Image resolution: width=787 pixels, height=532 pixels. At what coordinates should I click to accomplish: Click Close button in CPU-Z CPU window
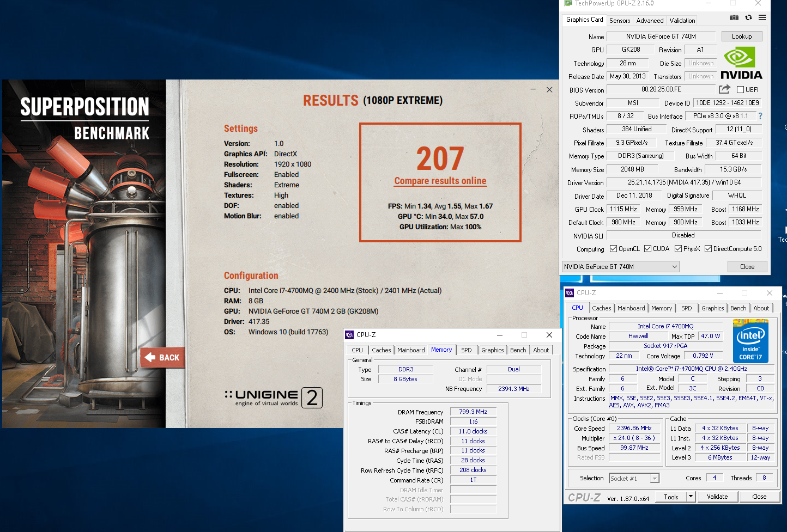click(x=759, y=497)
